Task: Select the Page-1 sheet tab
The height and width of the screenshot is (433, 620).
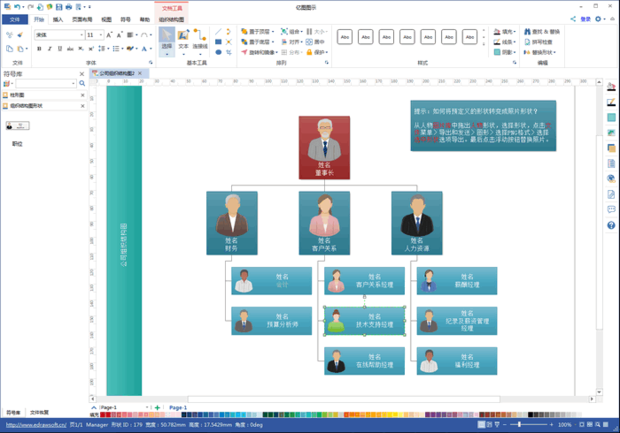Action: coord(178,407)
